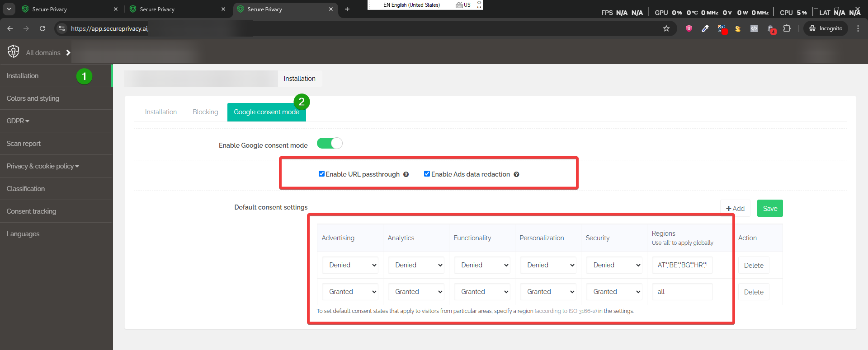Open the code brackets extension icon
The width and height of the screenshot is (868, 350).
[754, 28]
